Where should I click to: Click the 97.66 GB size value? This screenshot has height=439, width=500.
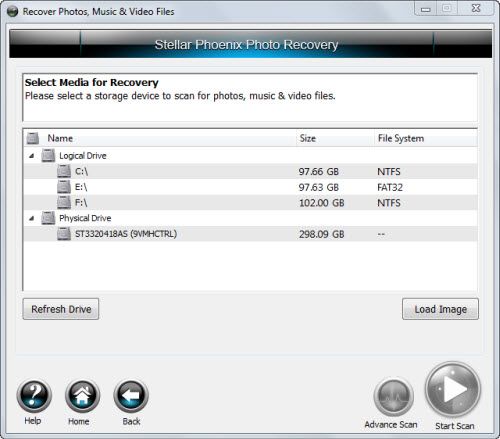(319, 172)
